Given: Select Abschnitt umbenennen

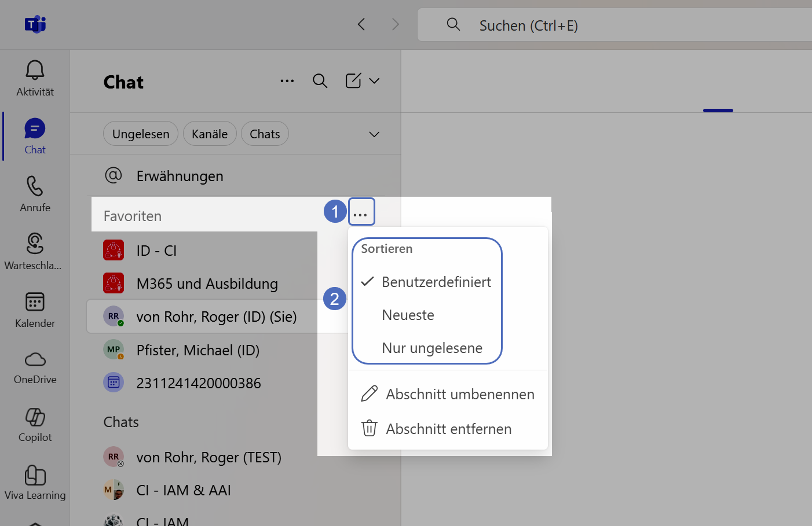Looking at the screenshot, I should 448,394.
